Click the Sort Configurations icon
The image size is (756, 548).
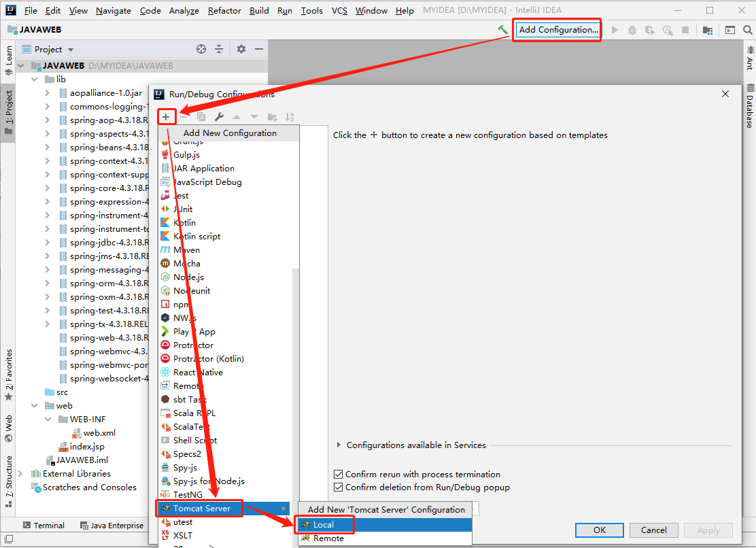pyautogui.click(x=290, y=117)
